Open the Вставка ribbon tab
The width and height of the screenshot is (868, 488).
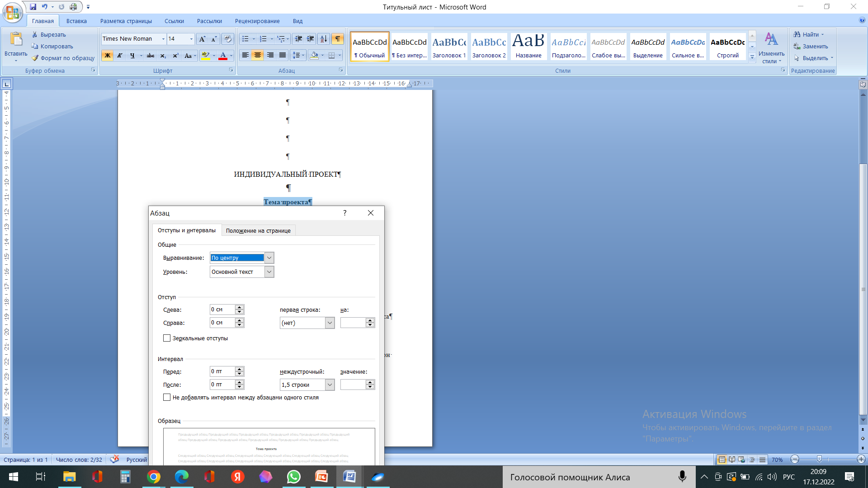tap(76, 21)
